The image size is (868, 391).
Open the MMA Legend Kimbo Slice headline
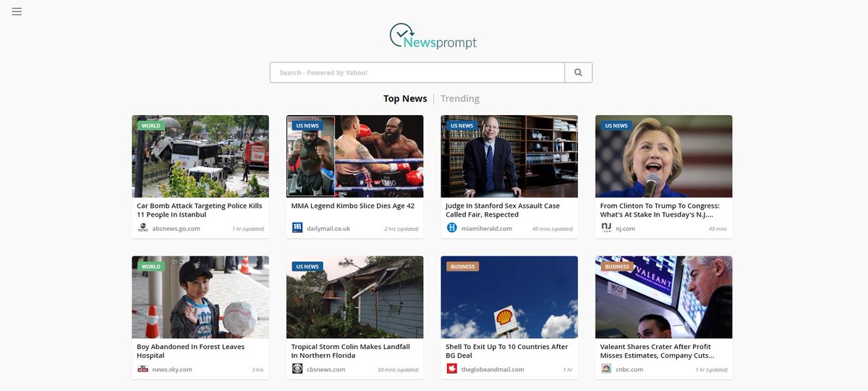tap(353, 206)
